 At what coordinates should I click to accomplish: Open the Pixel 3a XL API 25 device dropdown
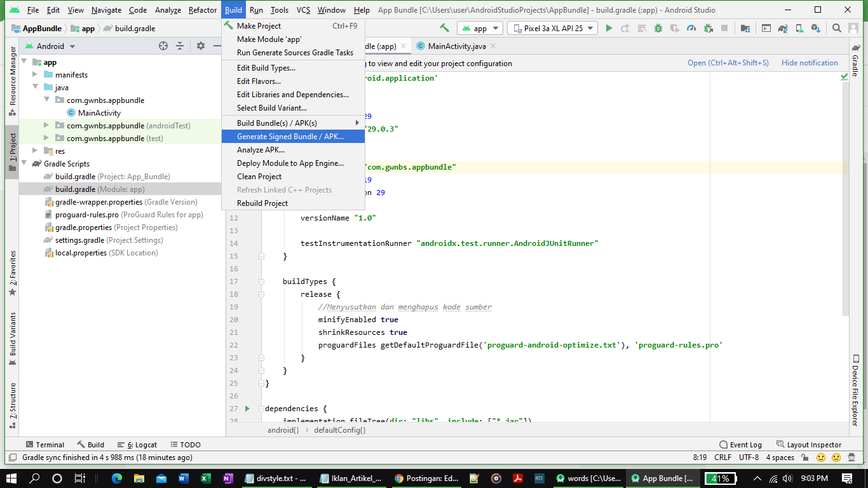tap(553, 28)
